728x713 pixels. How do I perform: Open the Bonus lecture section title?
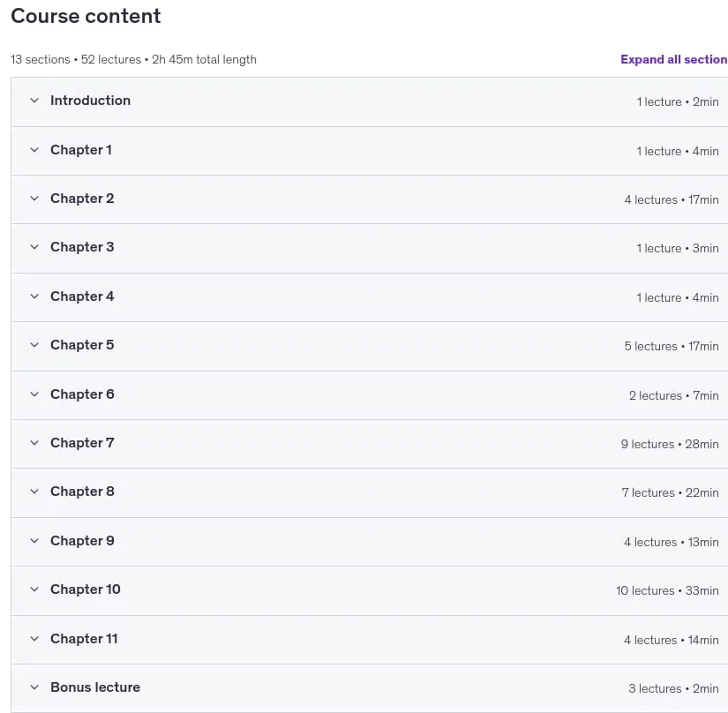tap(95, 687)
